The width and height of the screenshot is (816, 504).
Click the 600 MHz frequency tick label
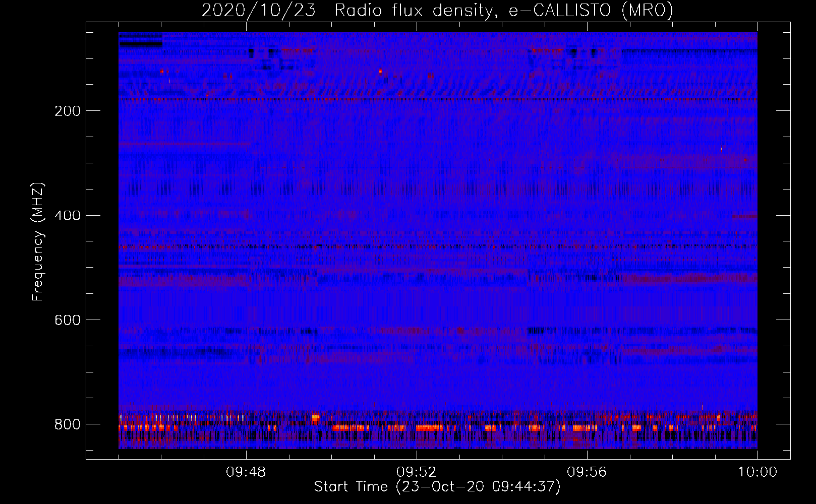68,321
